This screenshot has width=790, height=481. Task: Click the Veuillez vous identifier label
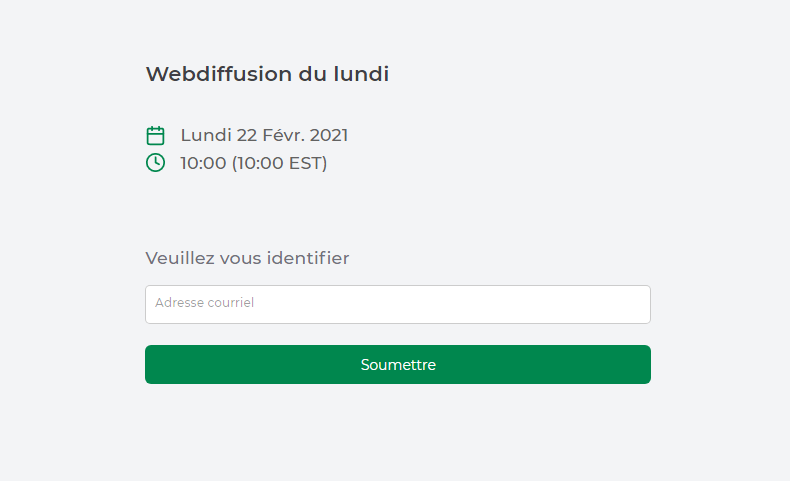click(247, 258)
